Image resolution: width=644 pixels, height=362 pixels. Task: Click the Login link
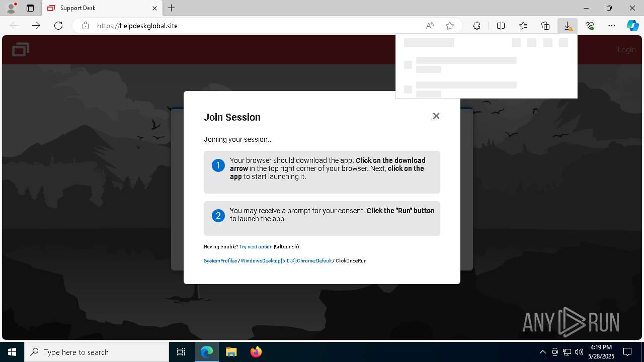click(x=626, y=49)
